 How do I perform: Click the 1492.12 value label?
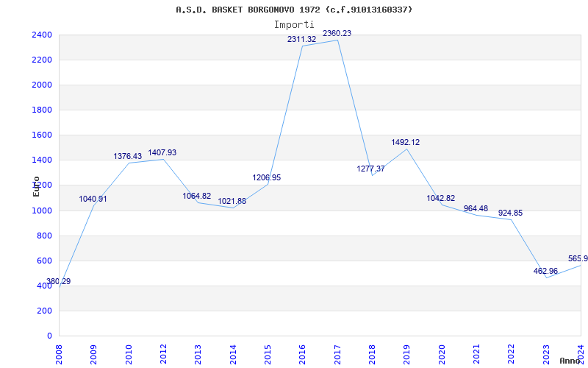point(406,142)
